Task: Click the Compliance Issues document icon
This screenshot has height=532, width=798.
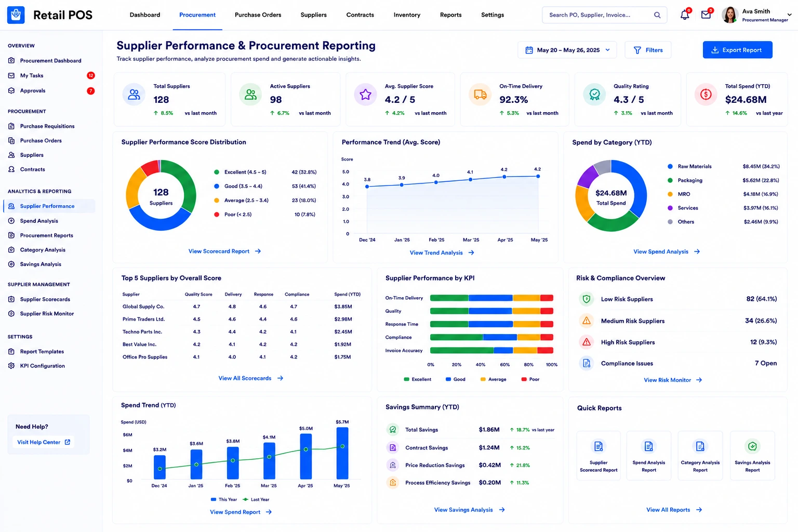Action: 587,363
